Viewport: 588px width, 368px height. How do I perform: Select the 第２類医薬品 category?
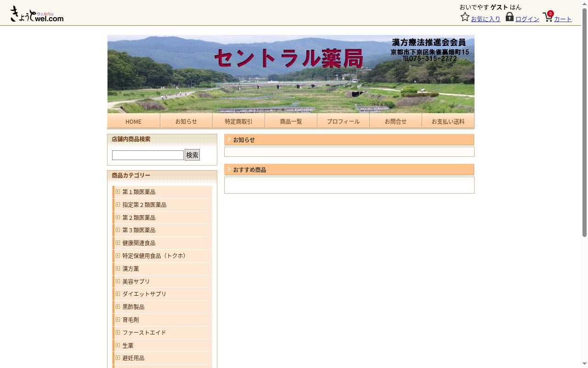pos(162,218)
